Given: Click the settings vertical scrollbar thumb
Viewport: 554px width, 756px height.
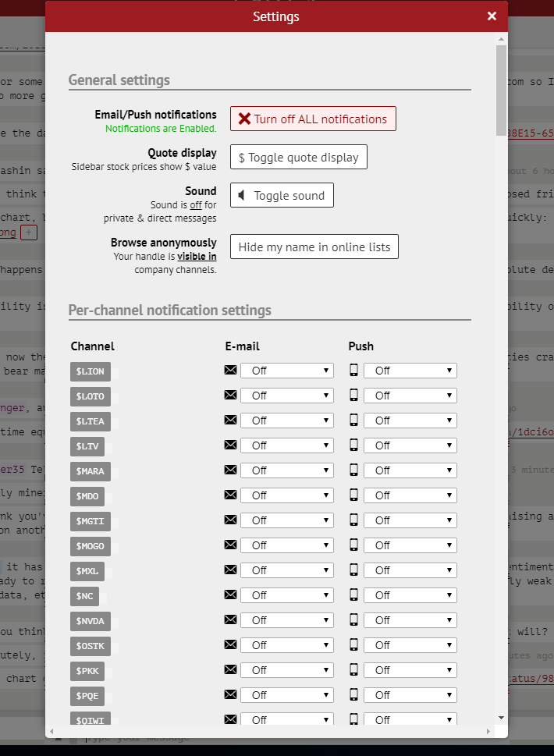Looking at the screenshot, I should (x=502, y=91).
